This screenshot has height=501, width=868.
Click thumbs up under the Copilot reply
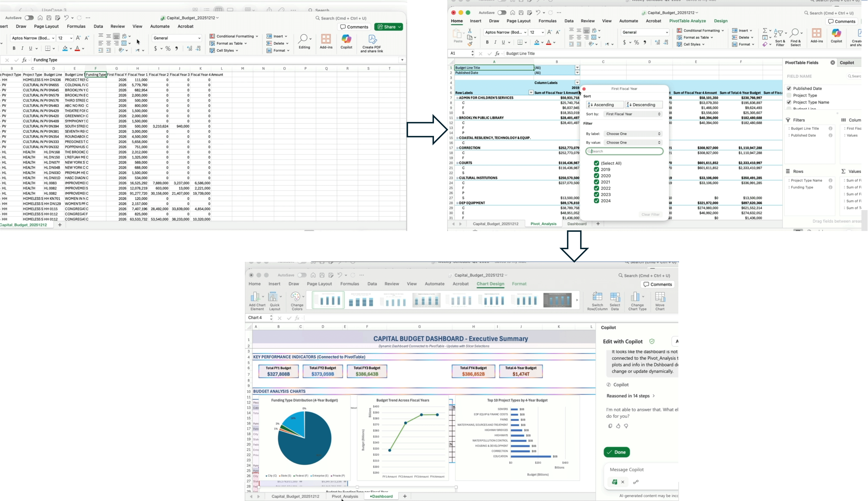(618, 426)
